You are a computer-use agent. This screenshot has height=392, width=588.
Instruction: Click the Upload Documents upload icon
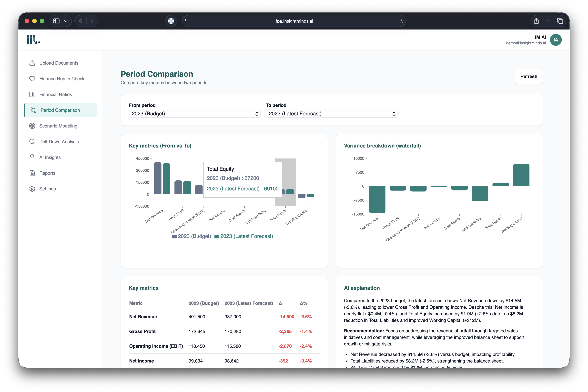click(x=32, y=63)
